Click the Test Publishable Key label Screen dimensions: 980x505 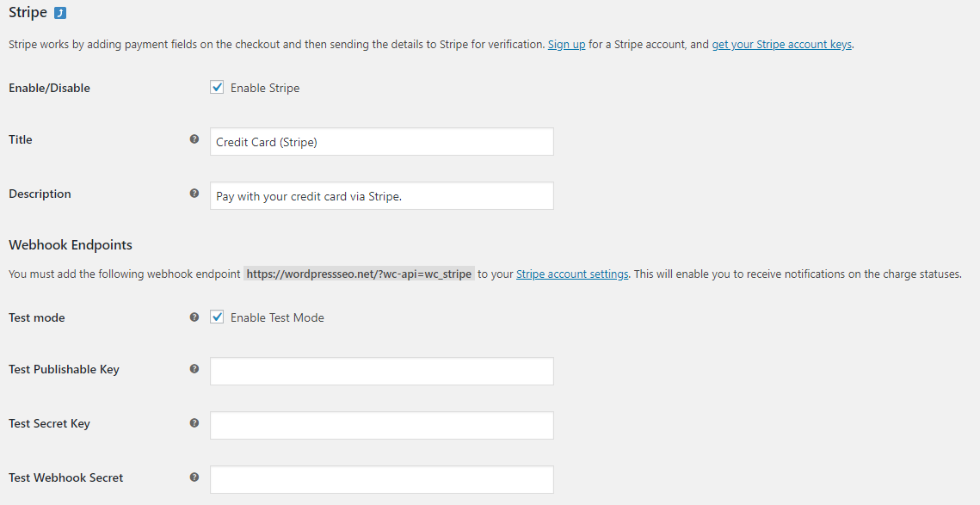point(64,369)
